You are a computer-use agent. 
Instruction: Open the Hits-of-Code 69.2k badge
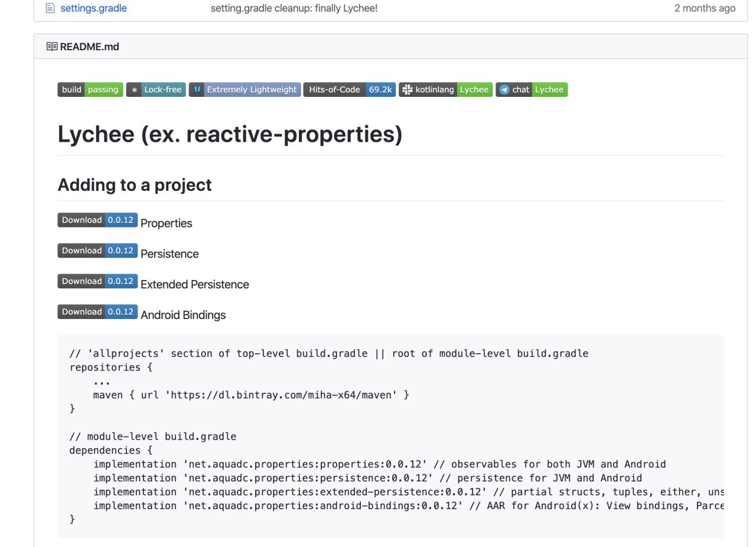coord(350,90)
